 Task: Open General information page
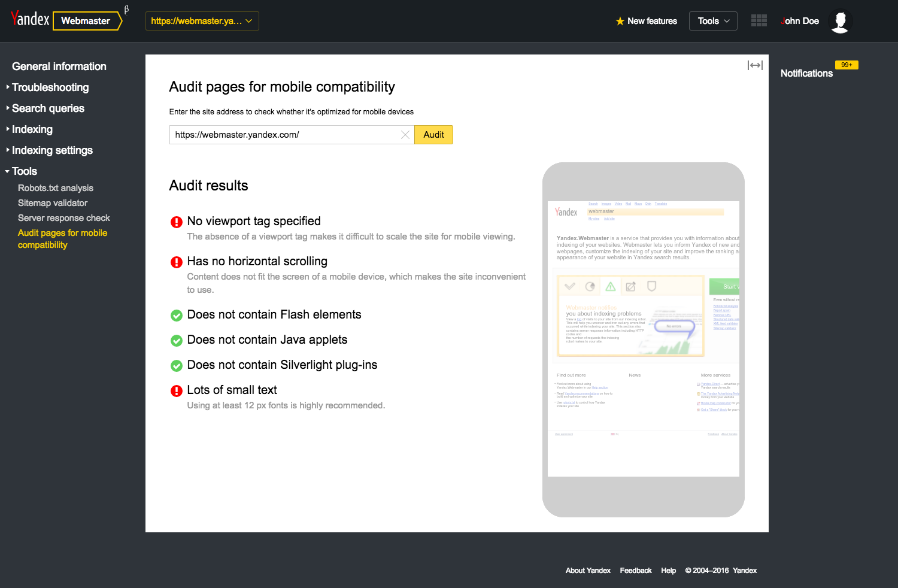[59, 66]
